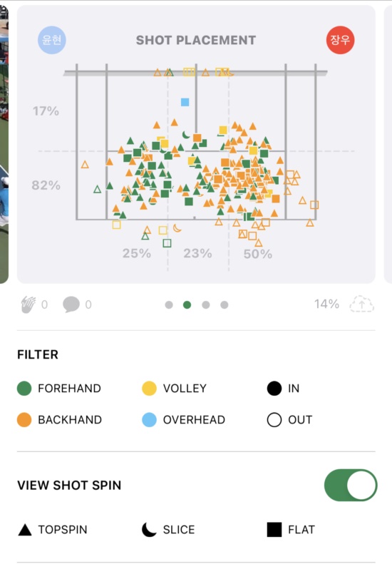Filter shots by Backhand orange dot
Viewport: 392px width, 564px height.
point(24,420)
